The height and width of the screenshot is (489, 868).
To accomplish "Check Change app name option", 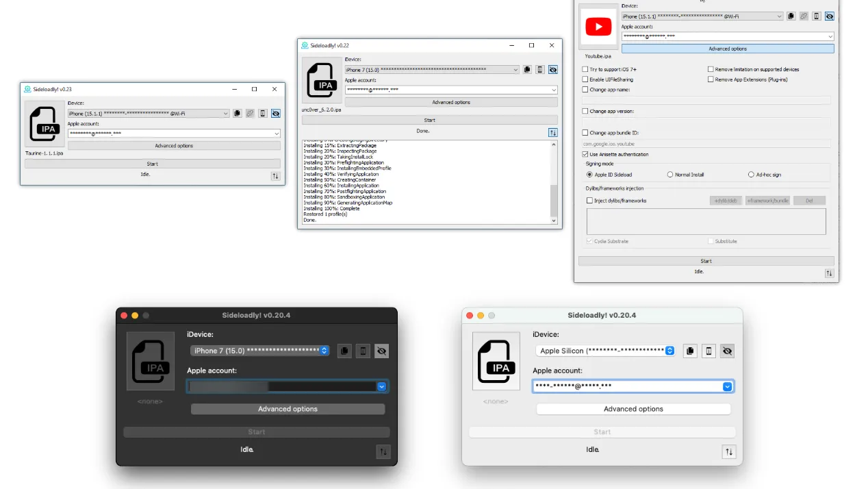I will click(x=585, y=90).
